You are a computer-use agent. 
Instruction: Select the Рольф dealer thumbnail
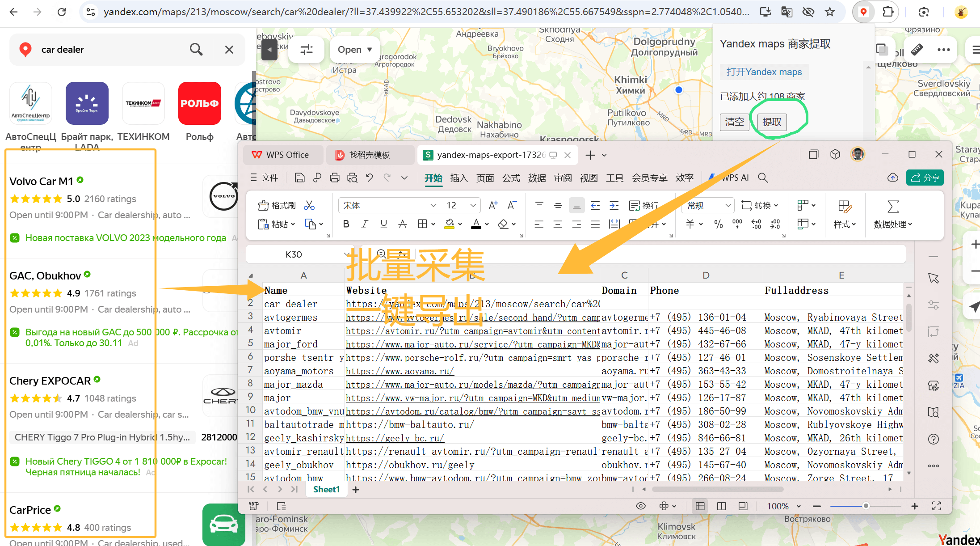(x=199, y=103)
